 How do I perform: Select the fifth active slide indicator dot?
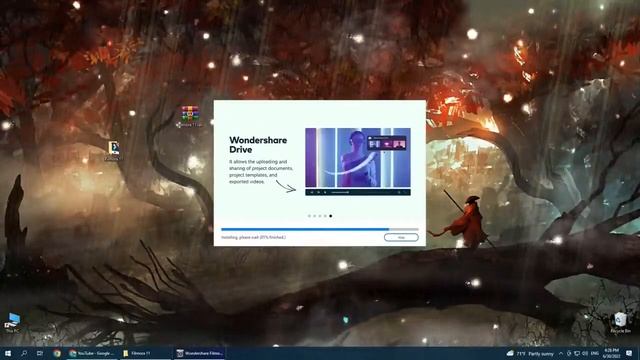[331, 216]
